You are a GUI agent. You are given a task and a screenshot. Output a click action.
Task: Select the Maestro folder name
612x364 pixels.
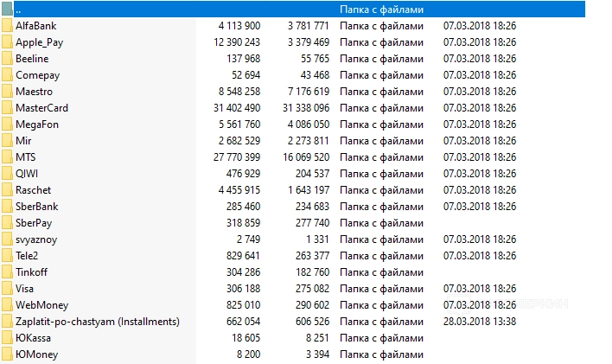34,92
